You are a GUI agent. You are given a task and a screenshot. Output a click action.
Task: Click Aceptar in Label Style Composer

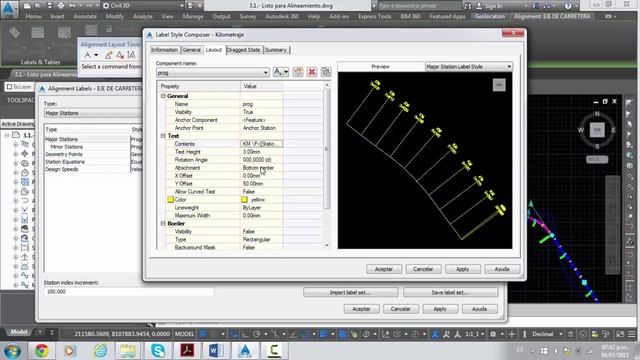click(x=384, y=269)
